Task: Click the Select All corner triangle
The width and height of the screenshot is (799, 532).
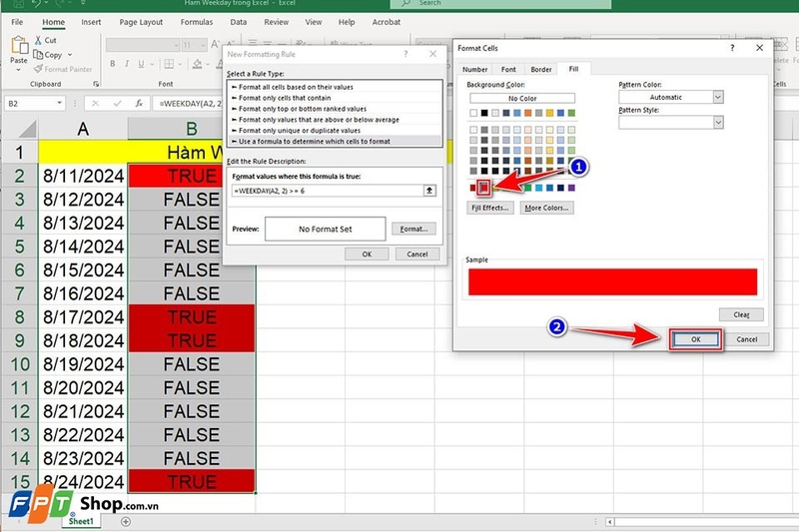Action: click(27, 130)
